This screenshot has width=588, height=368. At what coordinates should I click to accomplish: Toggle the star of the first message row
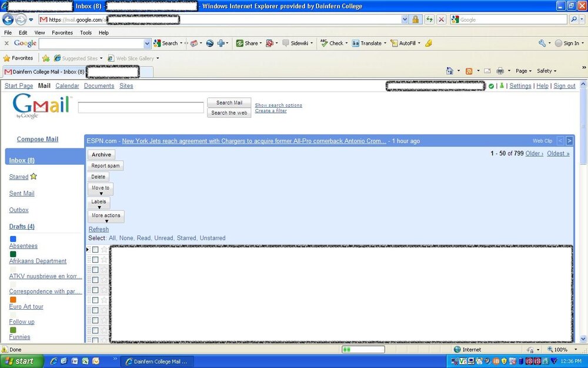[104, 250]
